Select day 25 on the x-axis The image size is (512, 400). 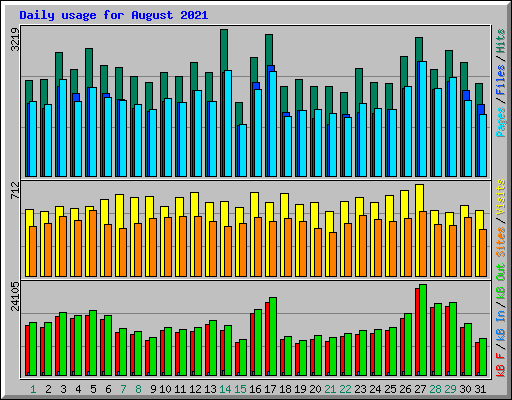[x=390, y=389]
